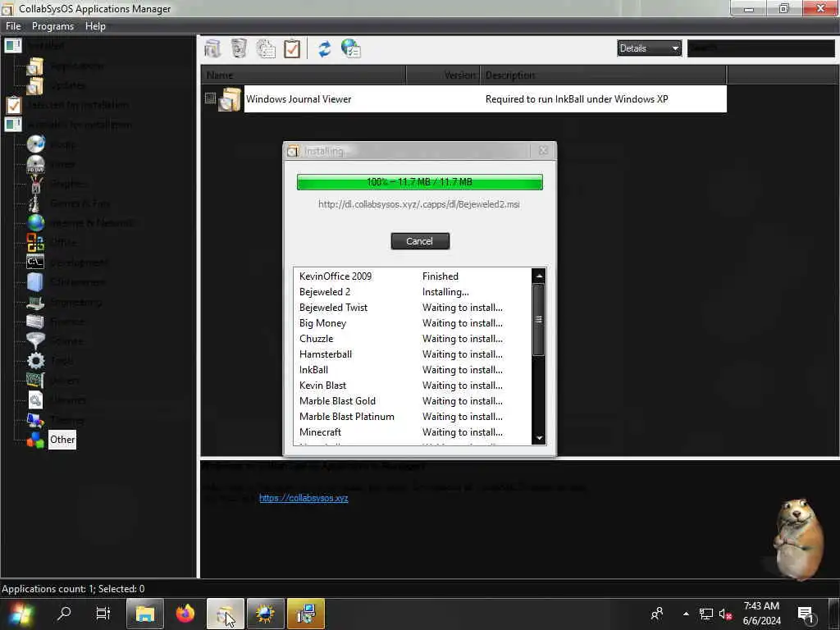Open the collabsysos.xyz hyperlink
The image size is (840, 630).
(304, 498)
